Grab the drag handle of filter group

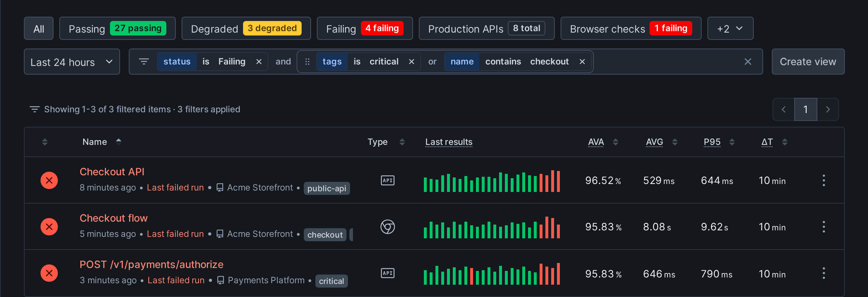[x=307, y=62]
